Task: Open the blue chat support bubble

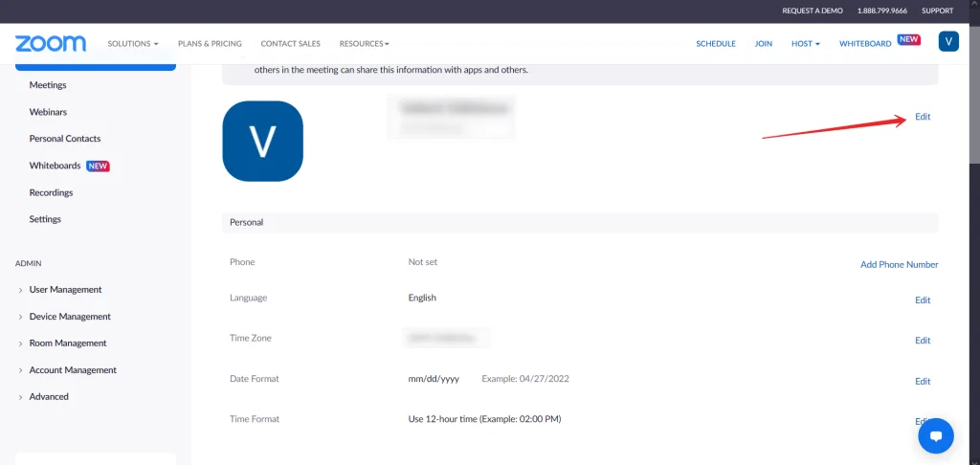Action: [x=936, y=435]
